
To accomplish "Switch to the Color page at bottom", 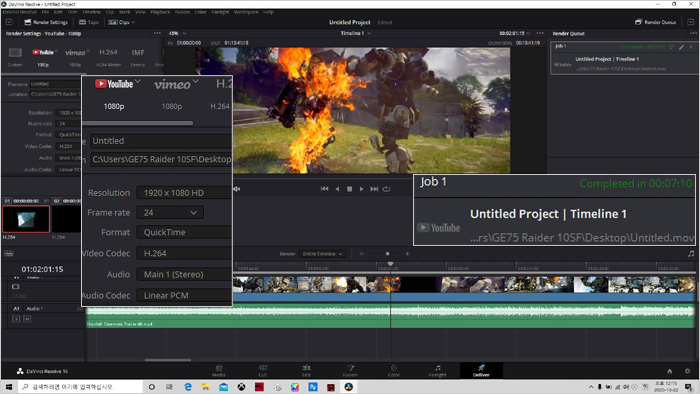I will pyautogui.click(x=394, y=371).
